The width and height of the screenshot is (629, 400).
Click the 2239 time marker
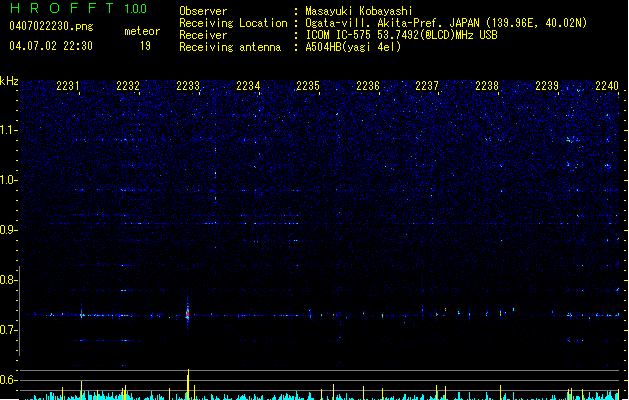click(547, 86)
